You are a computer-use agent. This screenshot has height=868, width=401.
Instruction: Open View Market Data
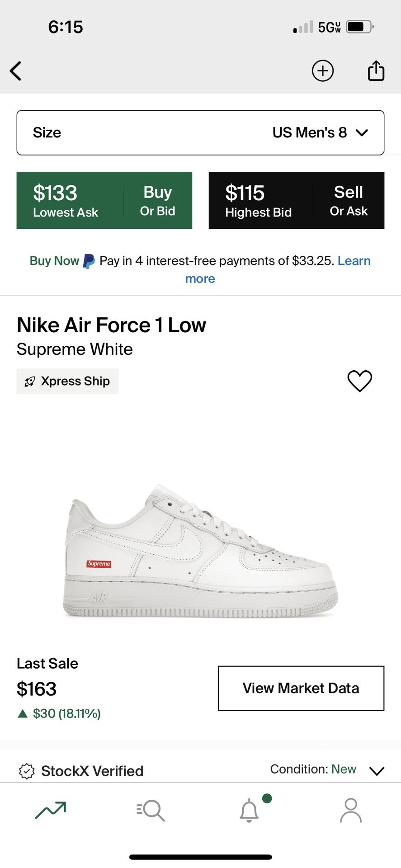(x=301, y=688)
